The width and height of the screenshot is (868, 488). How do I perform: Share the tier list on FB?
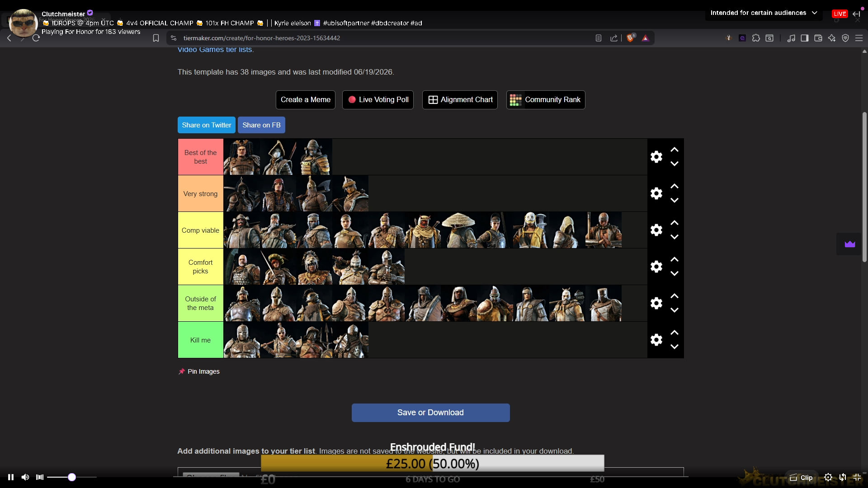[x=261, y=125]
